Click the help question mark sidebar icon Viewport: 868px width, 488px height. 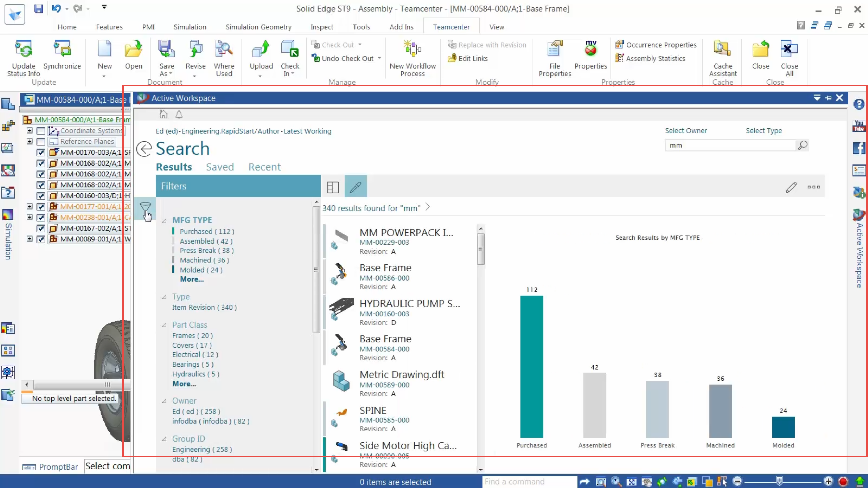click(x=859, y=104)
